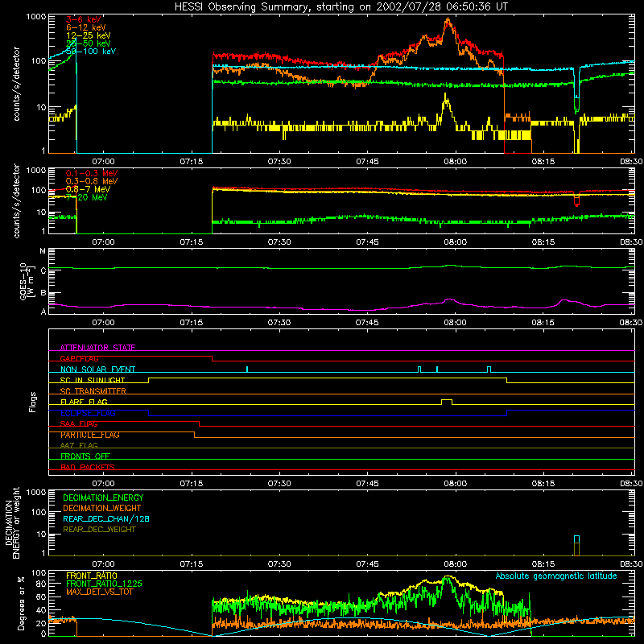The image size is (644, 644).
Task: Click the Absolute geomagnetic latitude label
Action: click(556, 576)
